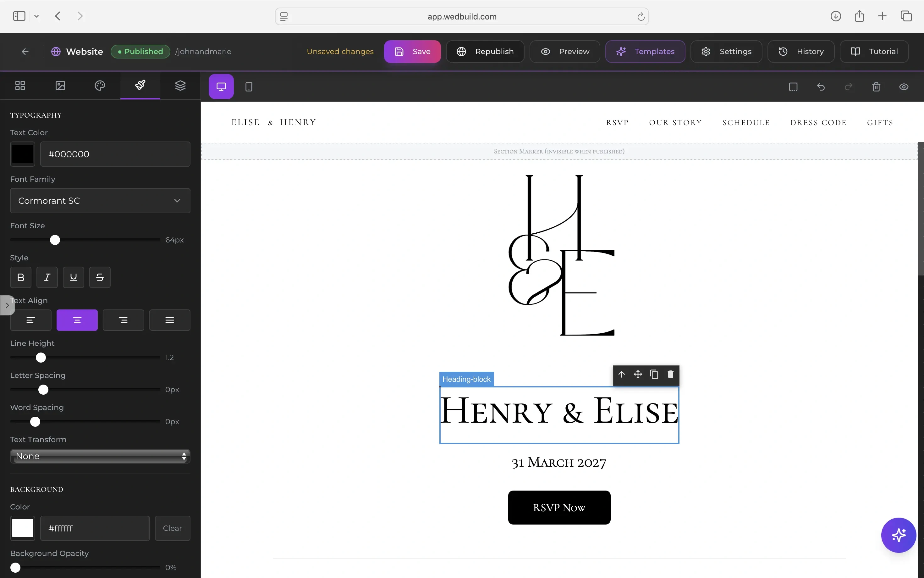Delete the heading-block with its trash icon

[670, 374]
